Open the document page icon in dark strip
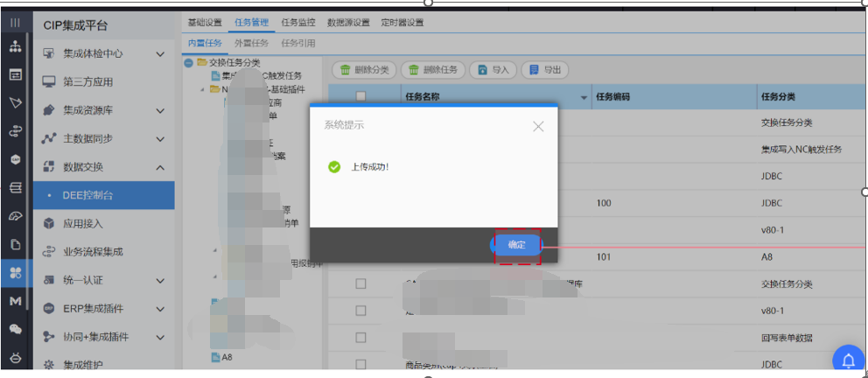This screenshot has width=868, height=378. [16, 244]
